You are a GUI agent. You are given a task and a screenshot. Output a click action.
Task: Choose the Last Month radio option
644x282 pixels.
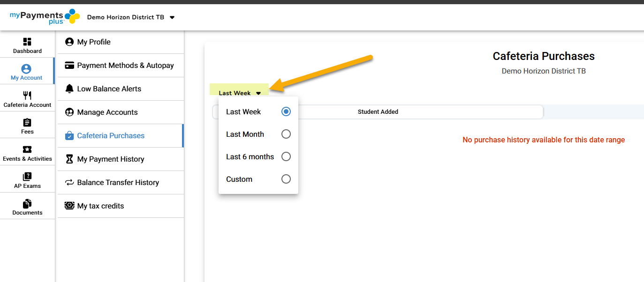tap(286, 134)
